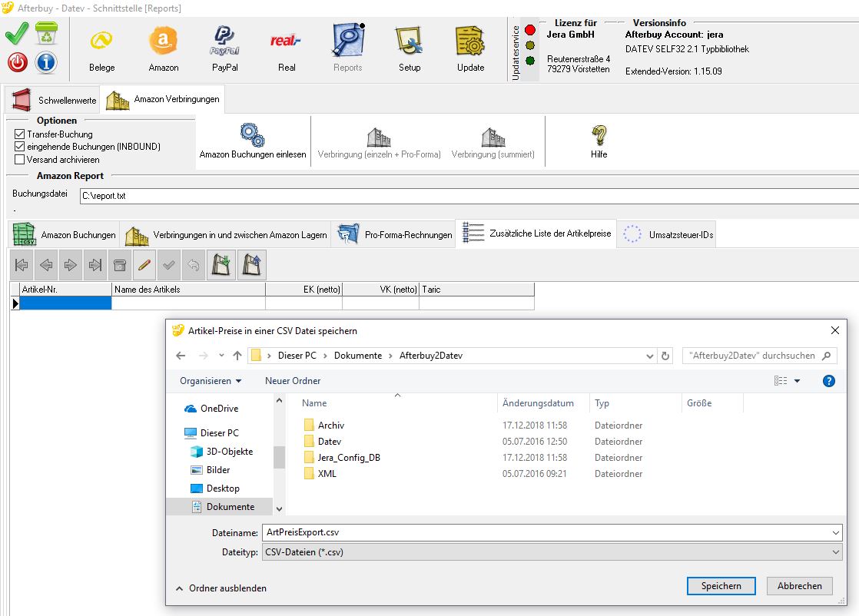Open the recent locations dropdown arrow

(221, 356)
